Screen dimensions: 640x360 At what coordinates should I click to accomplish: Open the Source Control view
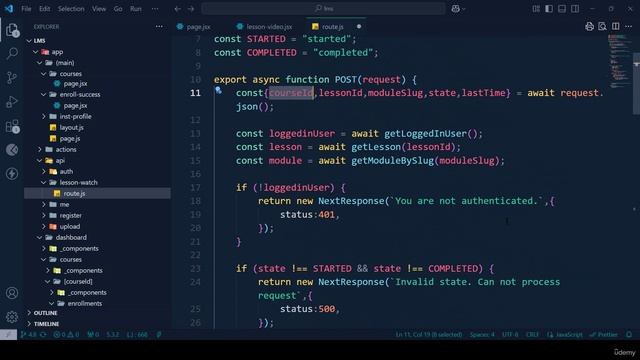click(12, 78)
